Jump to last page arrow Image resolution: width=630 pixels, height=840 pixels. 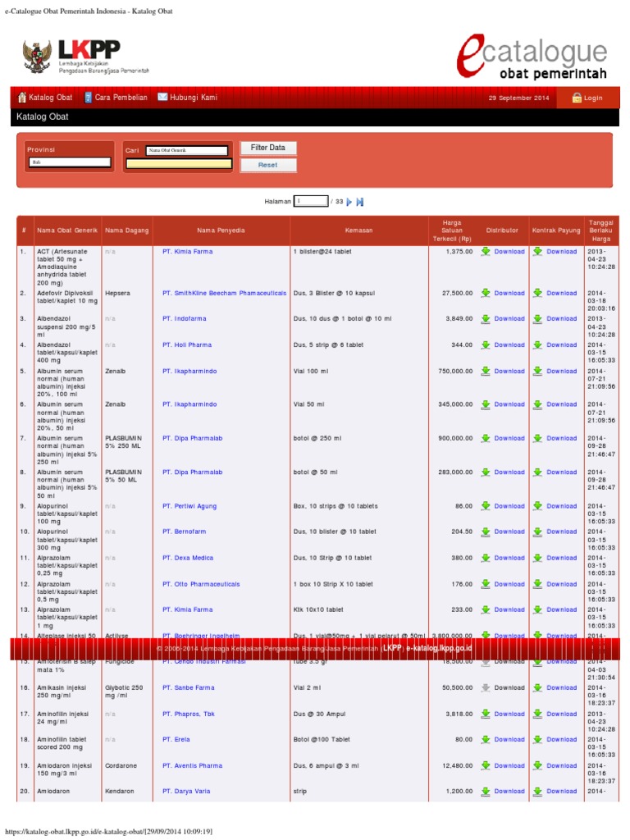click(x=360, y=202)
